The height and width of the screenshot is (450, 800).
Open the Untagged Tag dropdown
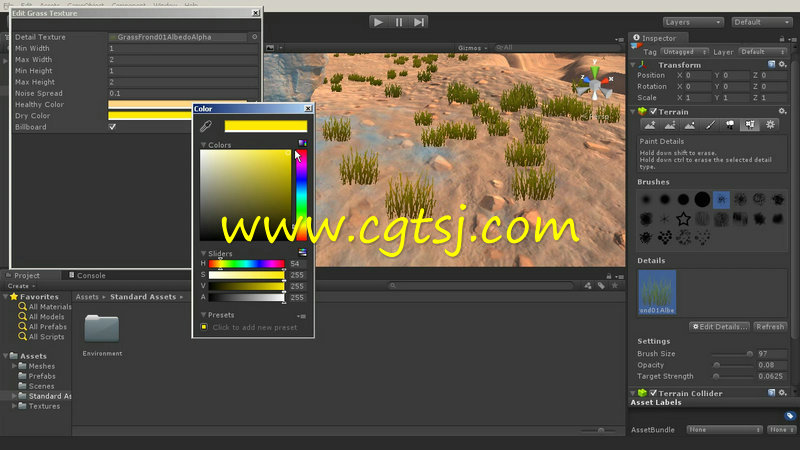pos(684,52)
